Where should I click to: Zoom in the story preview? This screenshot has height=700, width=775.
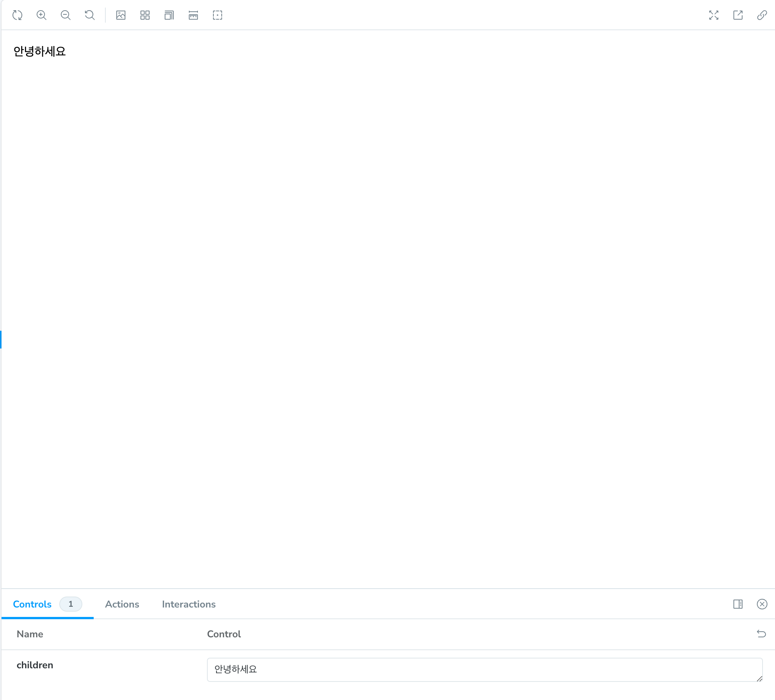click(42, 15)
